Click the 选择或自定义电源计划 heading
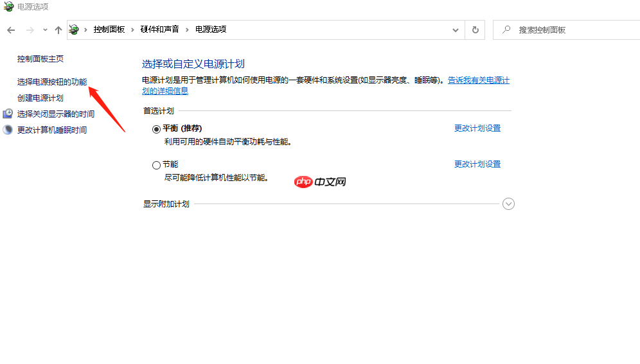Viewport: 640px width, 364px height. 193,64
